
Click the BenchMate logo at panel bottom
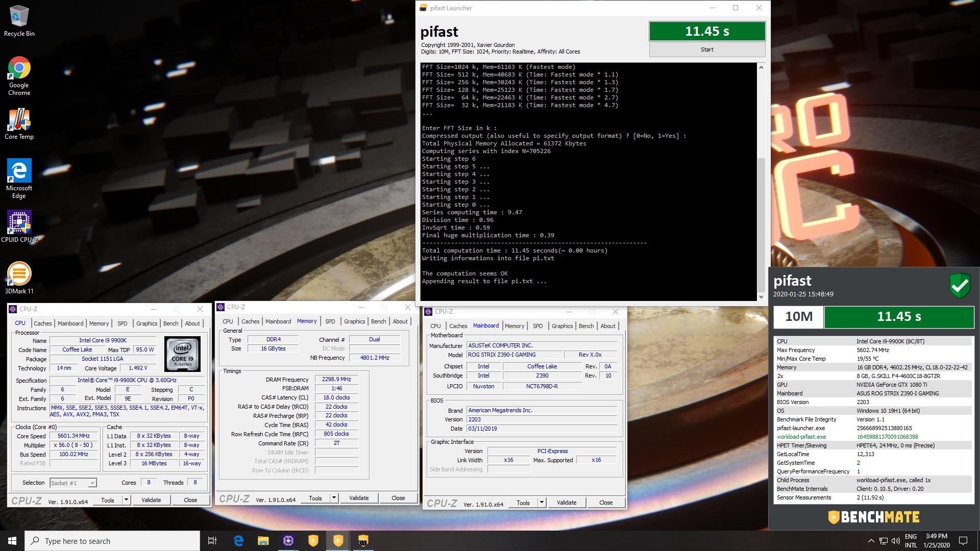[x=874, y=517]
